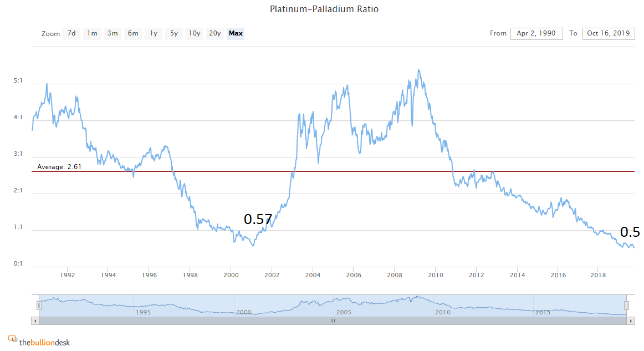The image size is (644, 351).
Task: Zoom chart to 1y
Action: tap(154, 33)
